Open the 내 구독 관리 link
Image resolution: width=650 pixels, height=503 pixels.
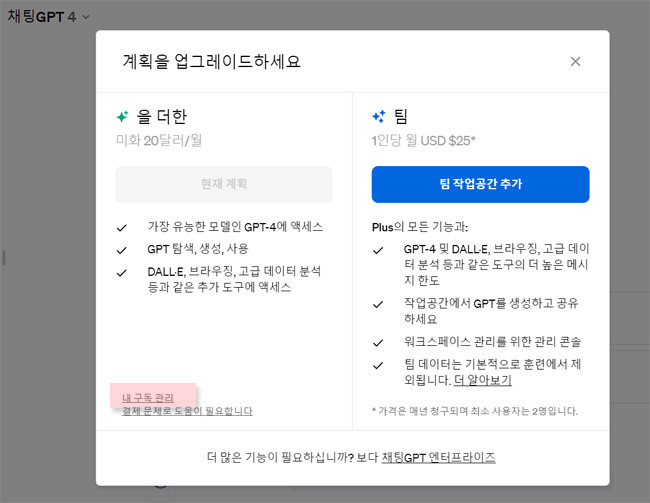click(148, 398)
